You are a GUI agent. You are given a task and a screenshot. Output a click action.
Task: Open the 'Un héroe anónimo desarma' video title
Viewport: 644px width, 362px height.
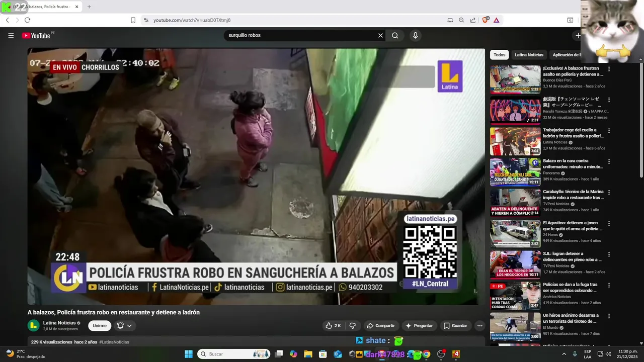click(572, 318)
